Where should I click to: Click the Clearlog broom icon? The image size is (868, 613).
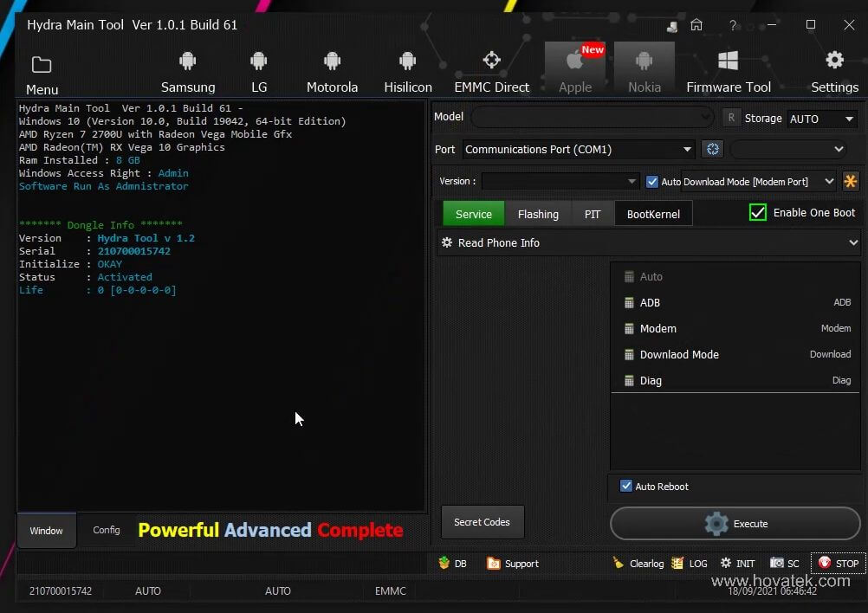(x=619, y=563)
